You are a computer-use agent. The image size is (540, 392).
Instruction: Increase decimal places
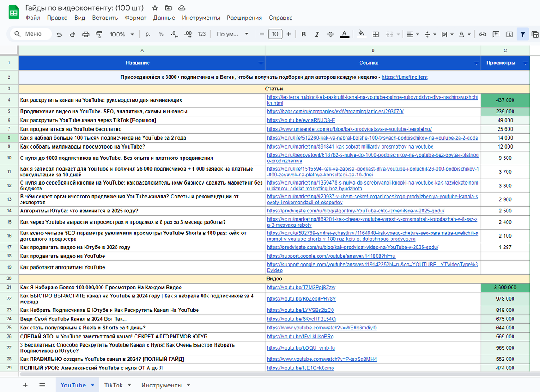click(188, 34)
